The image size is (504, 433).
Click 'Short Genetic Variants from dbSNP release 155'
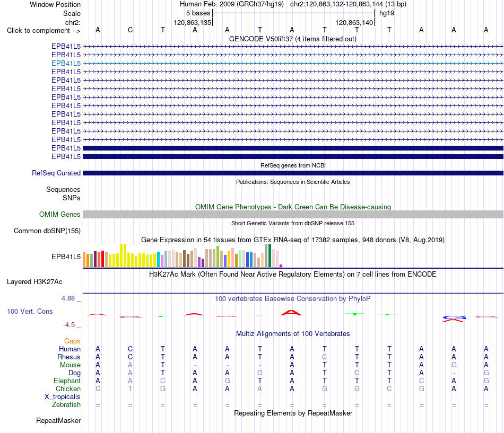pyautogui.click(x=293, y=223)
